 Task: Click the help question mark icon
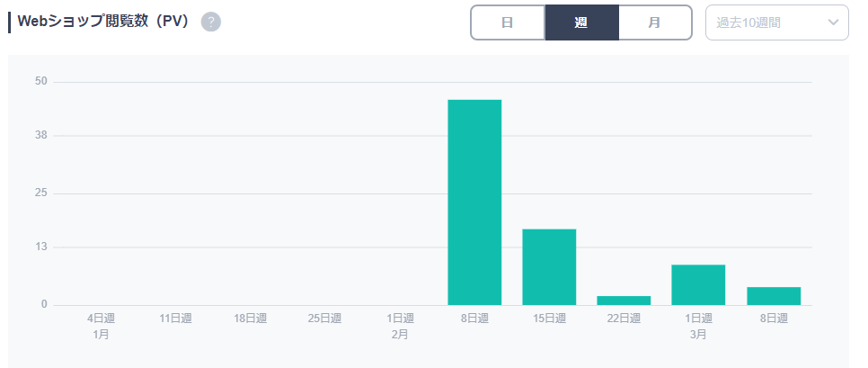pos(211,22)
